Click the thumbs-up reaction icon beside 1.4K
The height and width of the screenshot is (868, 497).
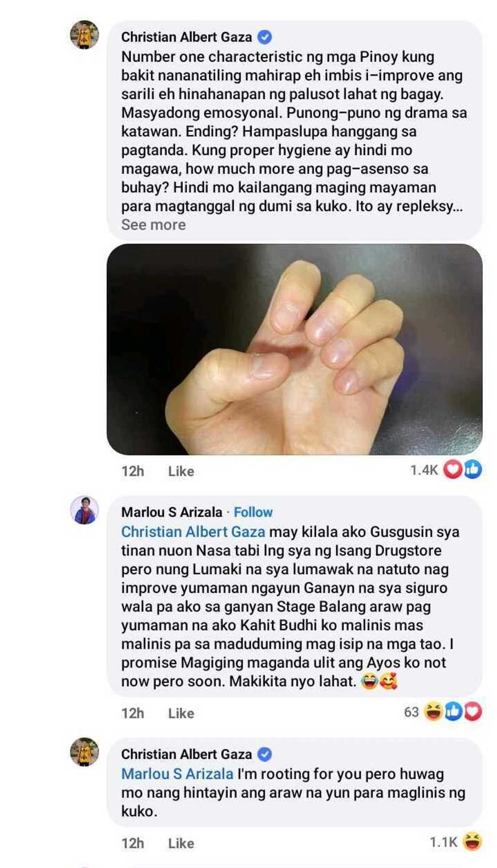pos(473,470)
